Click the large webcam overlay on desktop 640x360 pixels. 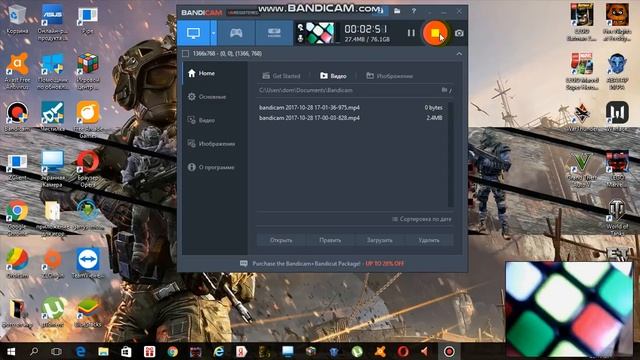coord(569,309)
